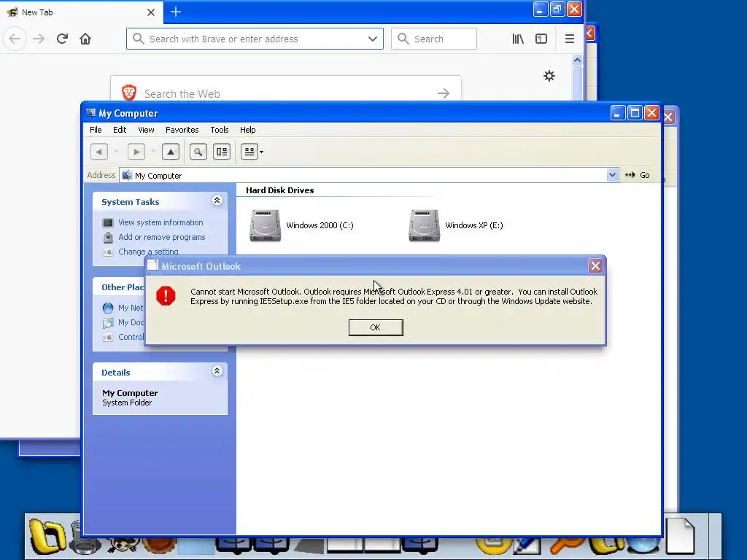This screenshot has width=747, height=560.
Task: Select the Windows XP (E:) drive icon
Action: (x=424, y=225)
